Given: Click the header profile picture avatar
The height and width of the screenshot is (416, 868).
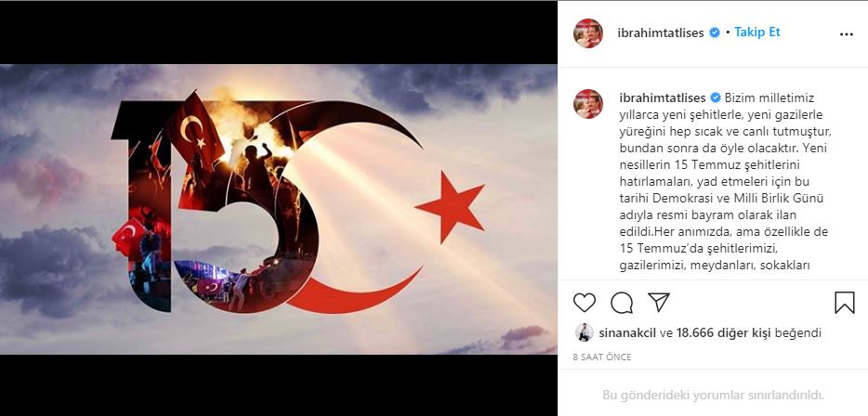Looking at the screenshot, I should (588, 33).
